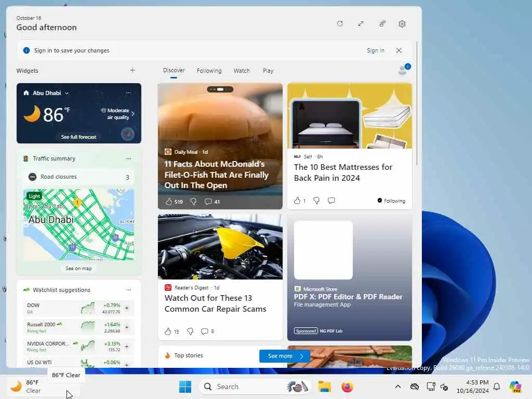Add DOW to watchlist
532x399 pixels.
point(127,308)
